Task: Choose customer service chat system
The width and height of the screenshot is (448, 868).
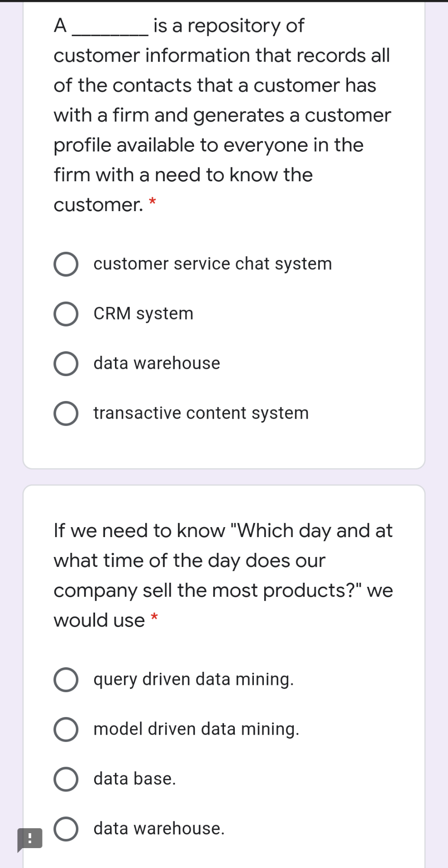Action: click(67, 264)
